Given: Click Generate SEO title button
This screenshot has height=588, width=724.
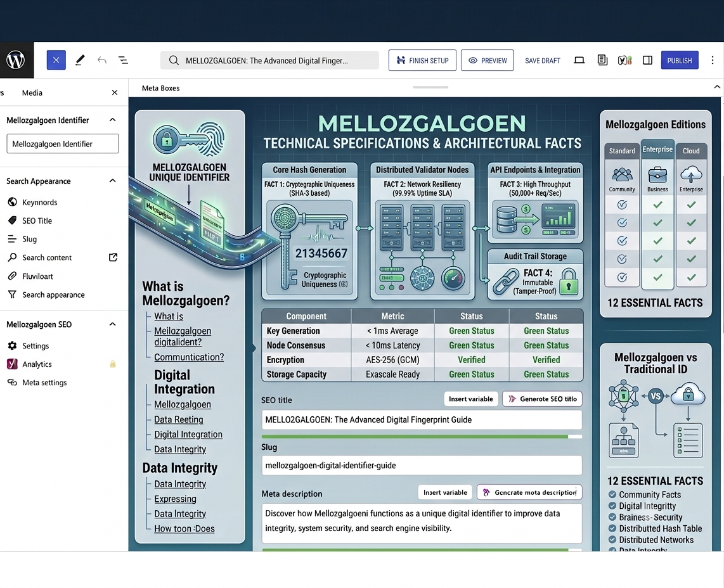Looking at the screenshot, I should pyautogui.click(x=543, y=399).
